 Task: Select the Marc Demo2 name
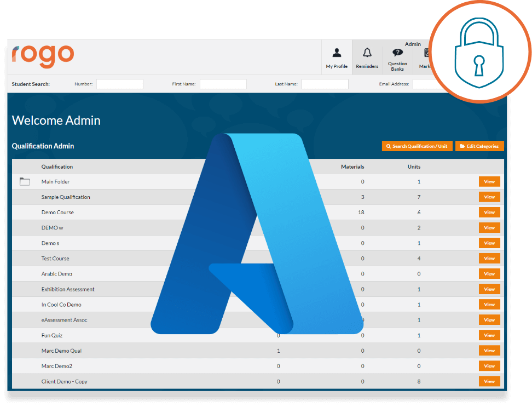click(x=57, y=366)
